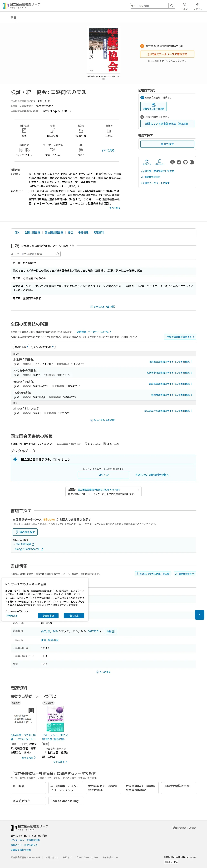The height and width of the screenshot is (868, 207).
Task: Share via LINE icon
Action: click(185, 162)
